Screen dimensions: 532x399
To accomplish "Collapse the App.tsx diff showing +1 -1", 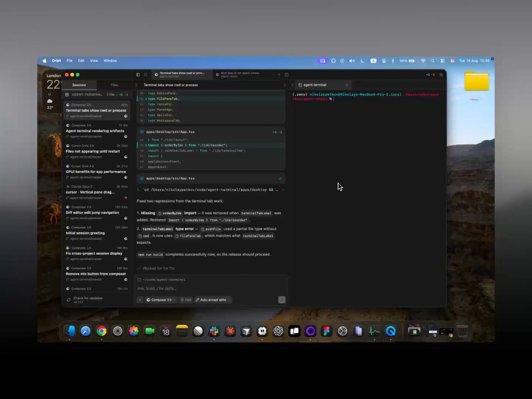I will click(x=211, y=132).
